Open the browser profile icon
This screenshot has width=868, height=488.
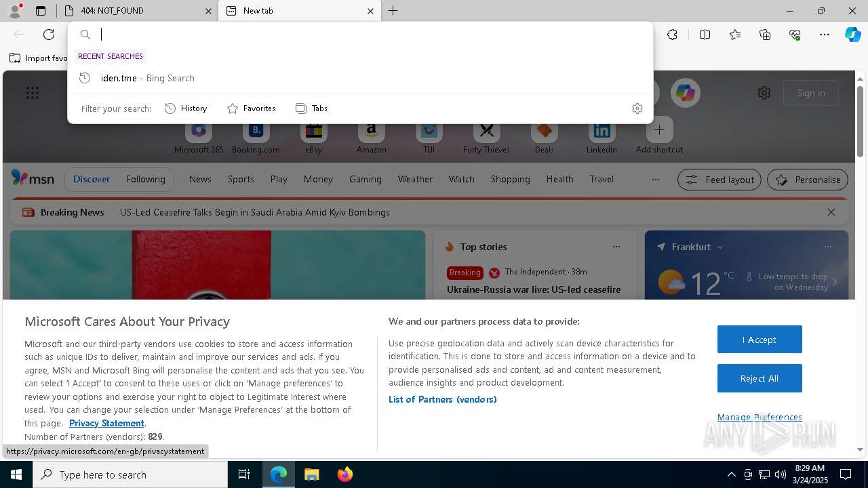tap(15, 10)
